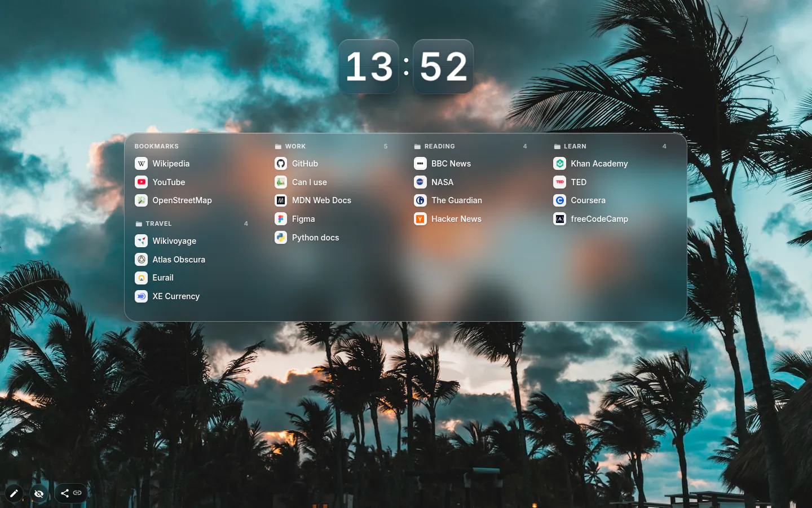Click the freeCodeCamp icon

click(559, 219)
